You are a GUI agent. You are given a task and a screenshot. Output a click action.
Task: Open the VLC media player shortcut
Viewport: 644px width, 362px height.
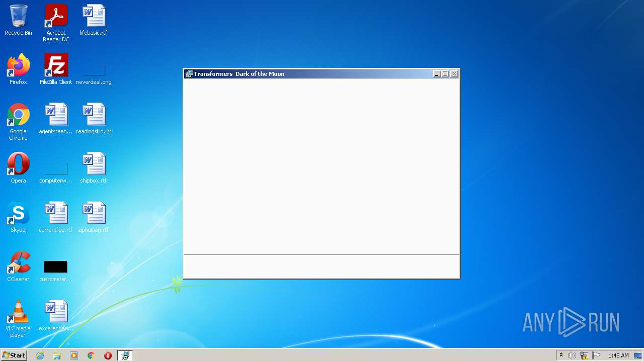[x=18, y=319]
